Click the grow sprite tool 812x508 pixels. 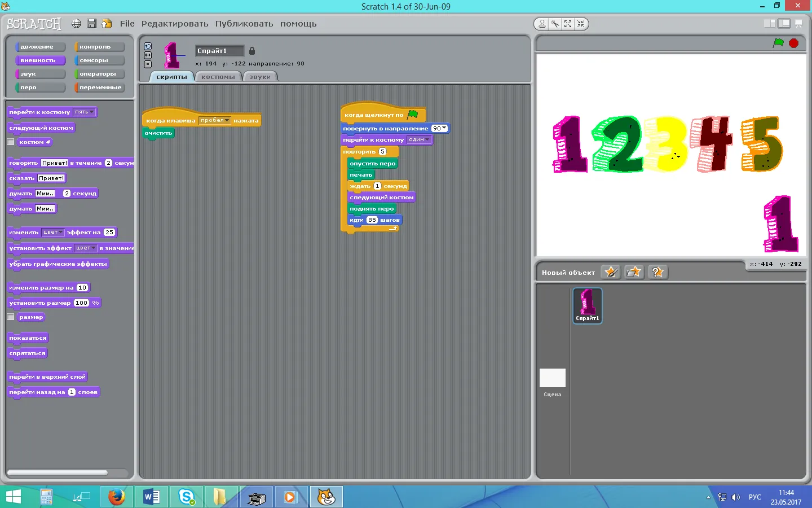tap(568, 24)
